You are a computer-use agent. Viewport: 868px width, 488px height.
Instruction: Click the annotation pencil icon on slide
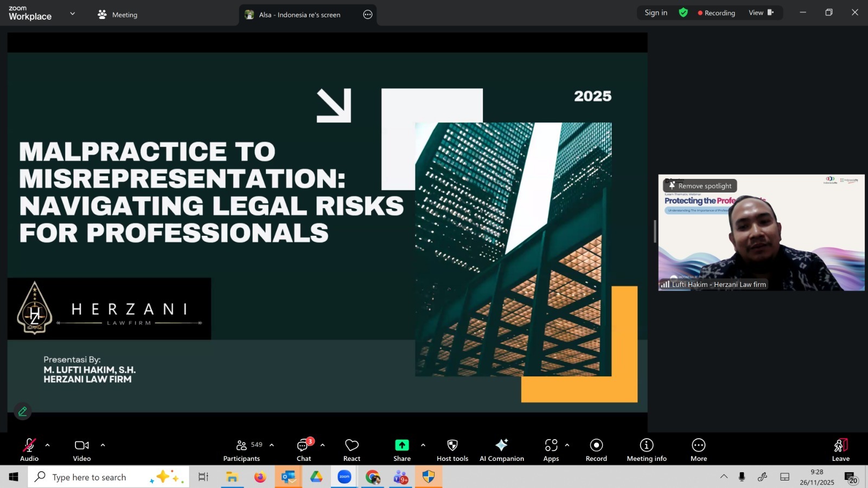(22, 412)
